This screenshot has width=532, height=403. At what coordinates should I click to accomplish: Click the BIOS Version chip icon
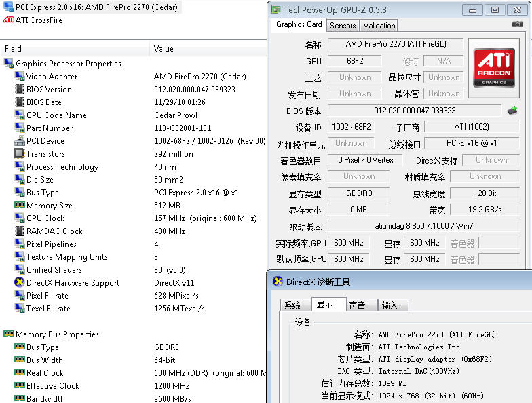point(20,89)
